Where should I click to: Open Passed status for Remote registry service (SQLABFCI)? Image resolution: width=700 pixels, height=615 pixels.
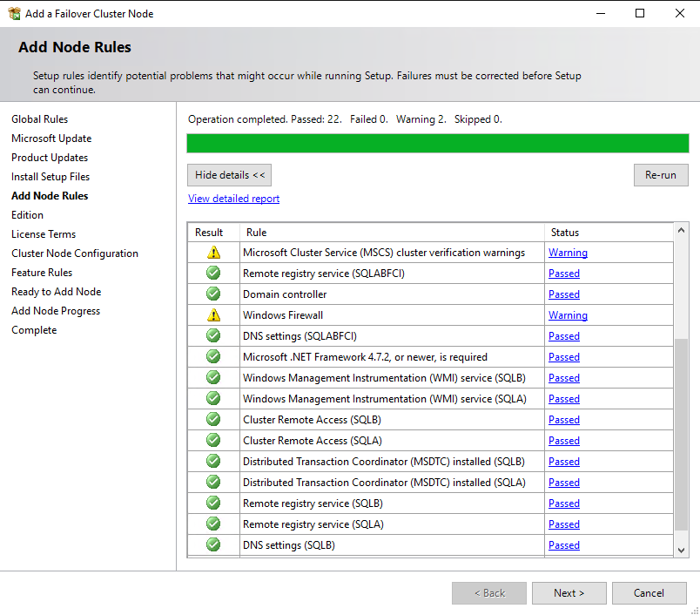[564, 274]
